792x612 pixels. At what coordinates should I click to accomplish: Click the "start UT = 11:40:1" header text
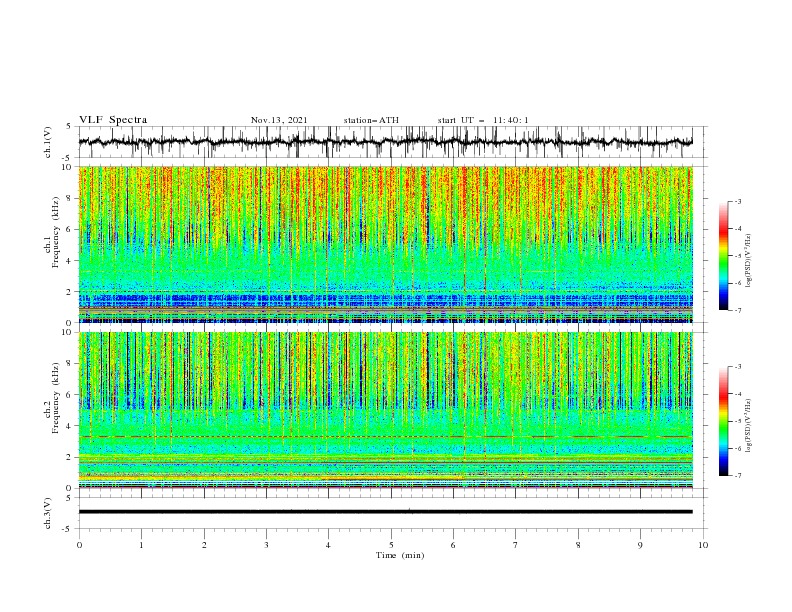point(483,120)
